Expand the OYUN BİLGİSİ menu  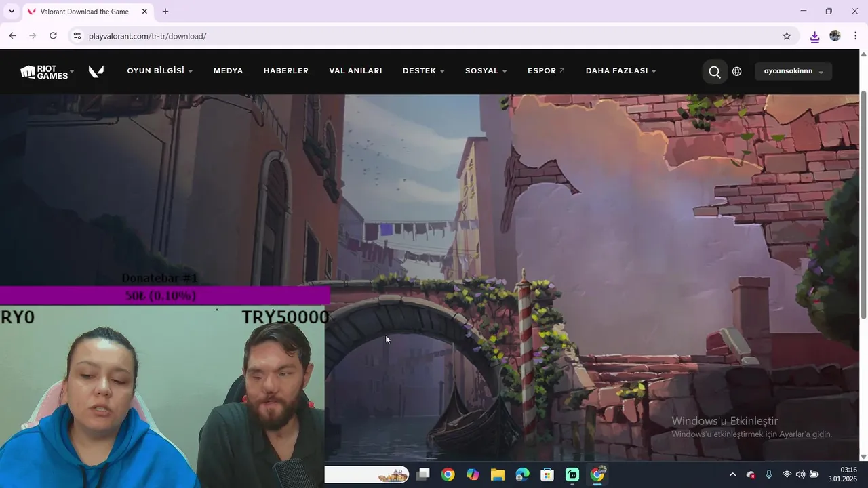160,71
